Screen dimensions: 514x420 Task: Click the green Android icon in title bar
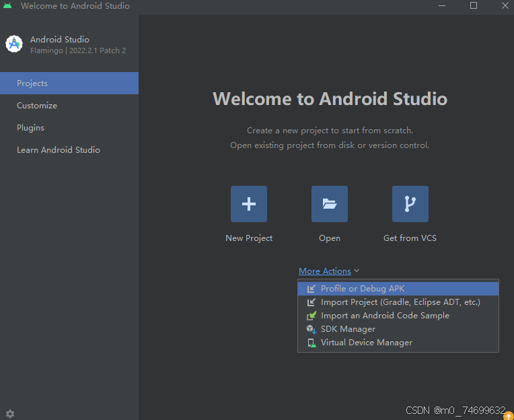[x=7, y=6]
